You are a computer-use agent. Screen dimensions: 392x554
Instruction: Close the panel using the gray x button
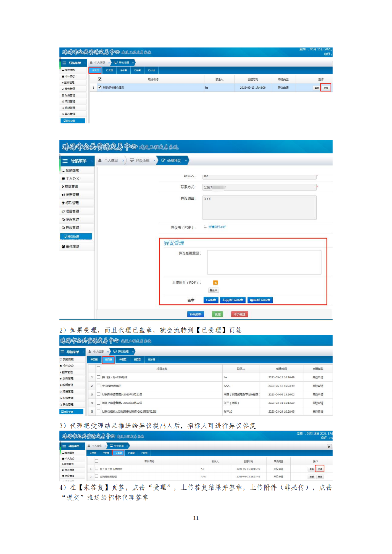(x=329, y=447)
